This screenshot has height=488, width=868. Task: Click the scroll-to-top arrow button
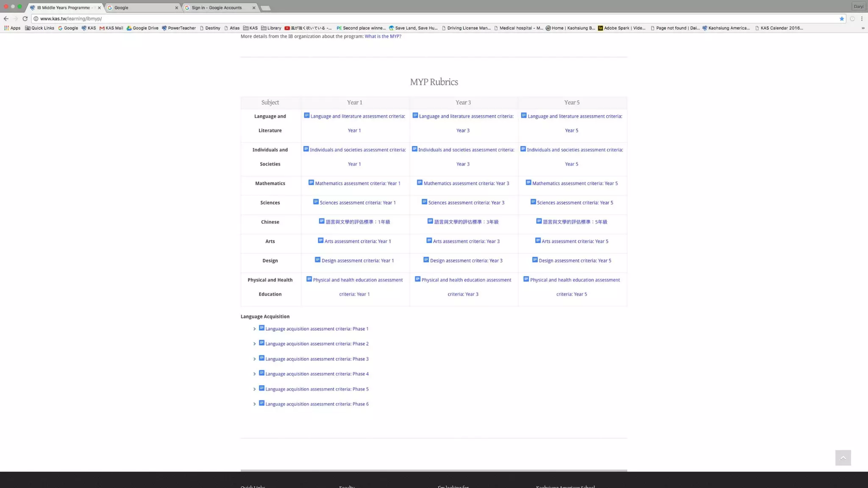(x=843, y=457)
